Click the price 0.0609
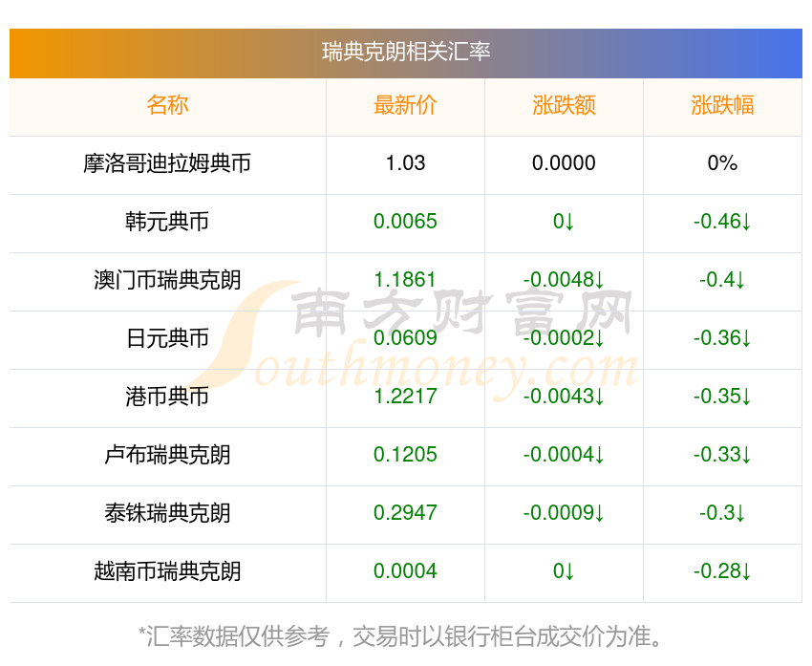This screenshot has height=666, width=812. coord(405,338)
